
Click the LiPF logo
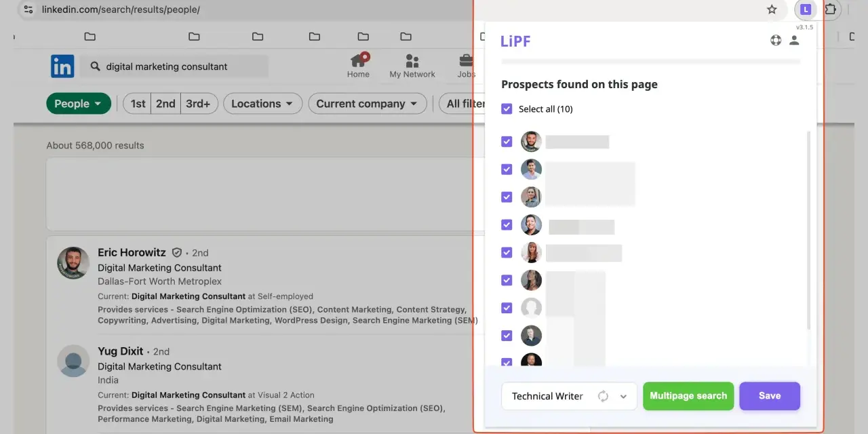515,41
